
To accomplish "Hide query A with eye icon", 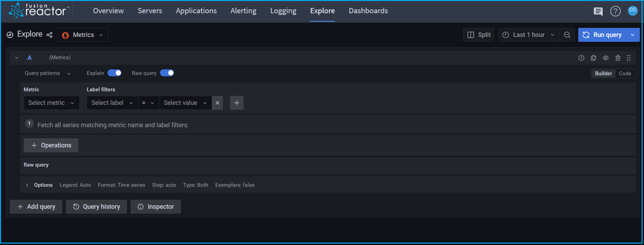I will [606, 58].
